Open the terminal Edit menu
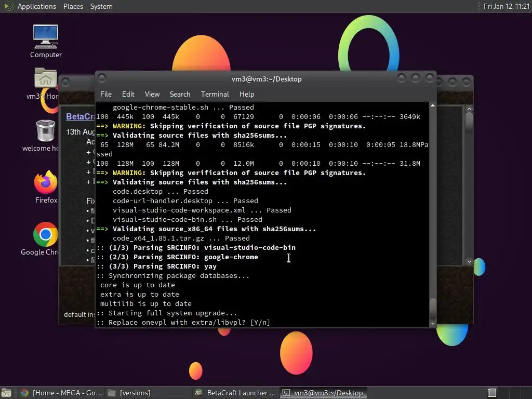532x399 pixels. [128, 95]
